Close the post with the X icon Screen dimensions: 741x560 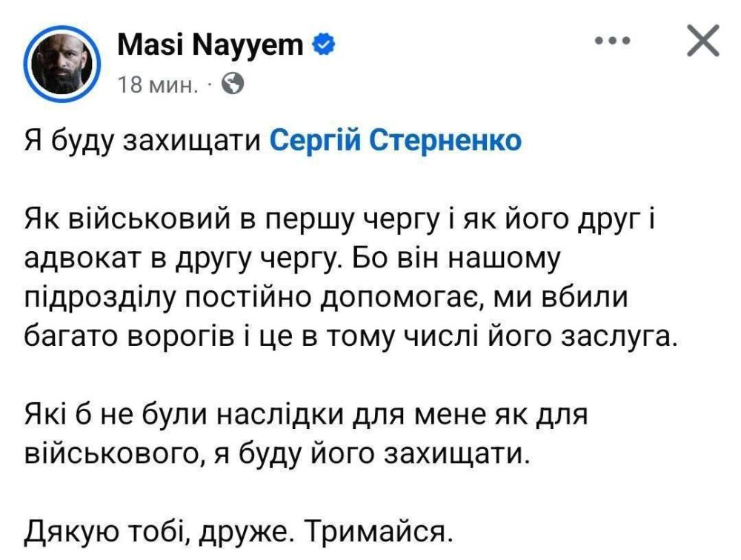click(x=703, y=41)
